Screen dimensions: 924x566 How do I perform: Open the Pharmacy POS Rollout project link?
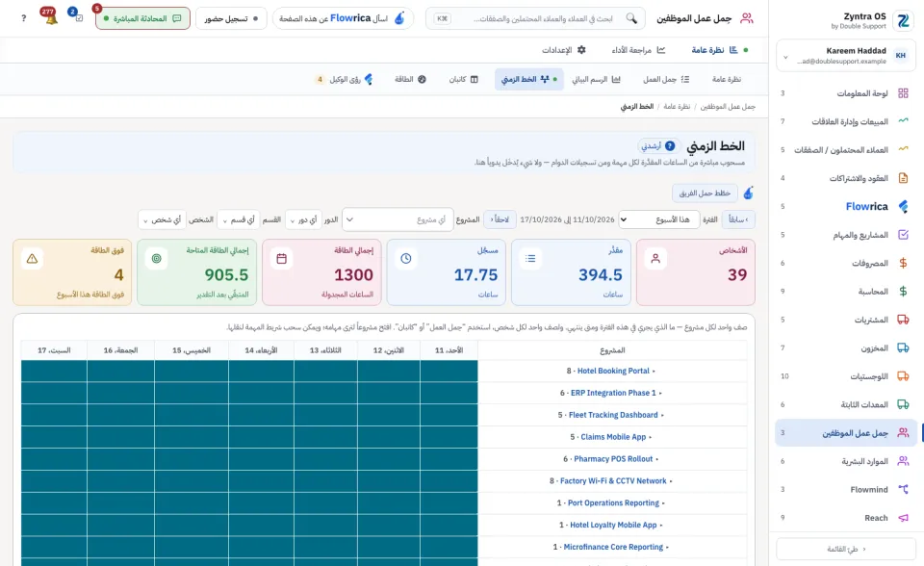point(613,459)
